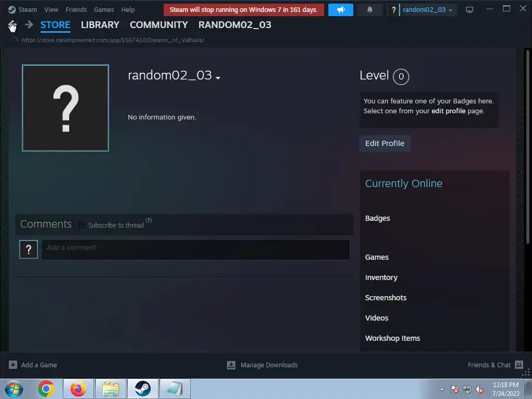Open the Games link in the profile sidebar
This screenshot has height=399, width=532.
pyautogui.click(x=377, y=257)
